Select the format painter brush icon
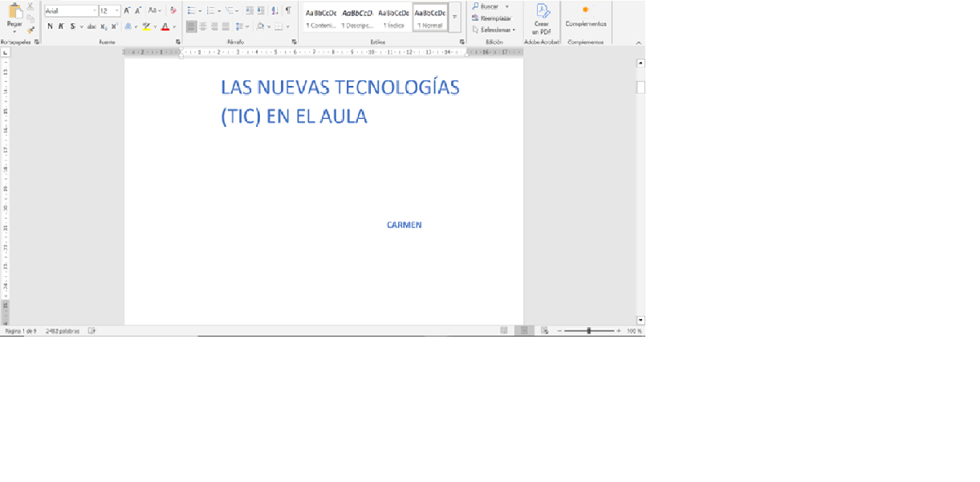The image size is (980, 482). point(31,30)
